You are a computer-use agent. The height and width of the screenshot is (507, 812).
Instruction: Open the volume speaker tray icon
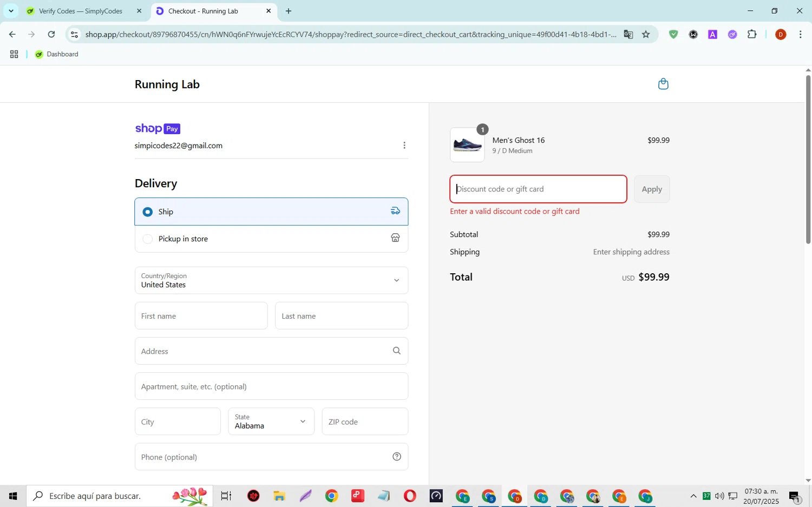(719, 496)
